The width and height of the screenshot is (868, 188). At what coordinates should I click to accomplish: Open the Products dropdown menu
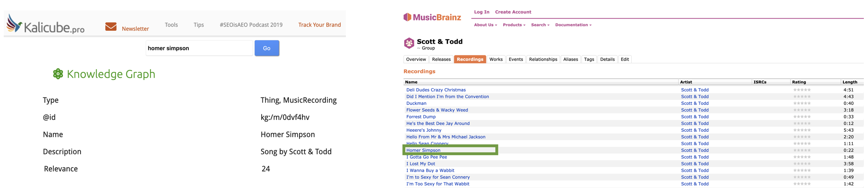[514, 25]
